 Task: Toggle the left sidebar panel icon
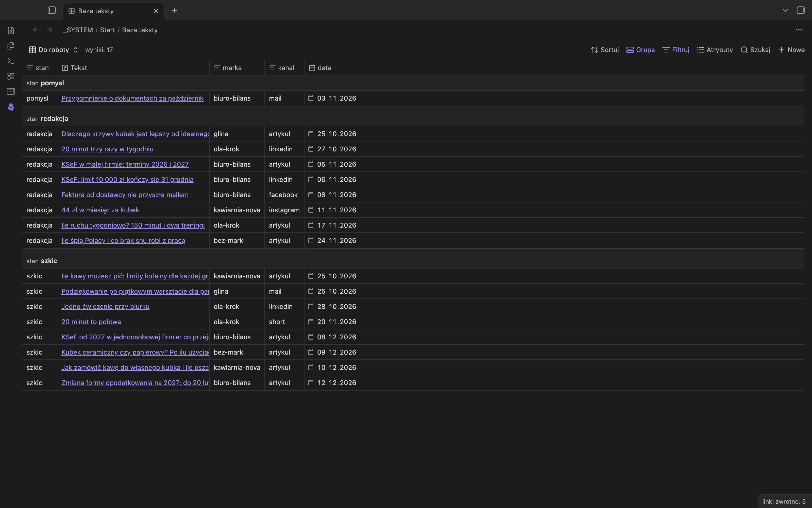pos(52,10)
